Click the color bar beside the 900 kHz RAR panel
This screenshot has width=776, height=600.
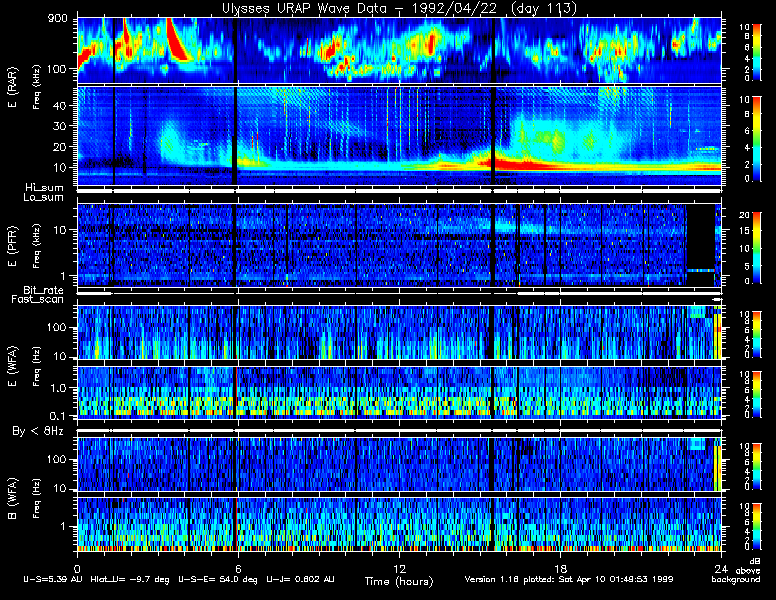[x=756, y=51]
